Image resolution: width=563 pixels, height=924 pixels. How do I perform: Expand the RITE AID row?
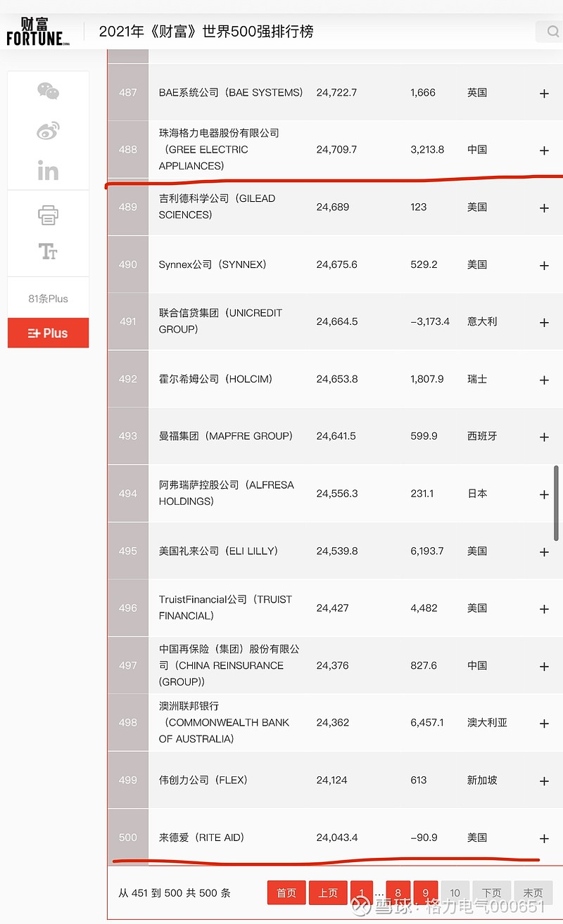tap(544, 839)
